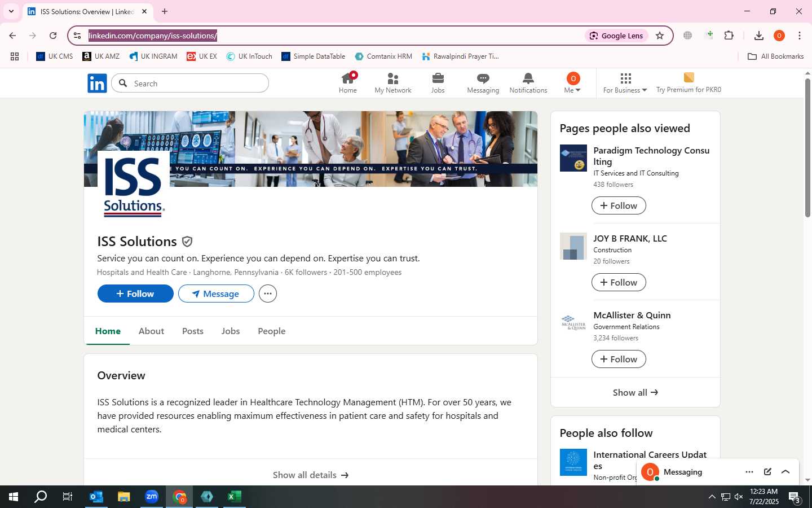Open the UK CMS bookmark
This screenshot has width=812, height=508.
click(54, 56)
